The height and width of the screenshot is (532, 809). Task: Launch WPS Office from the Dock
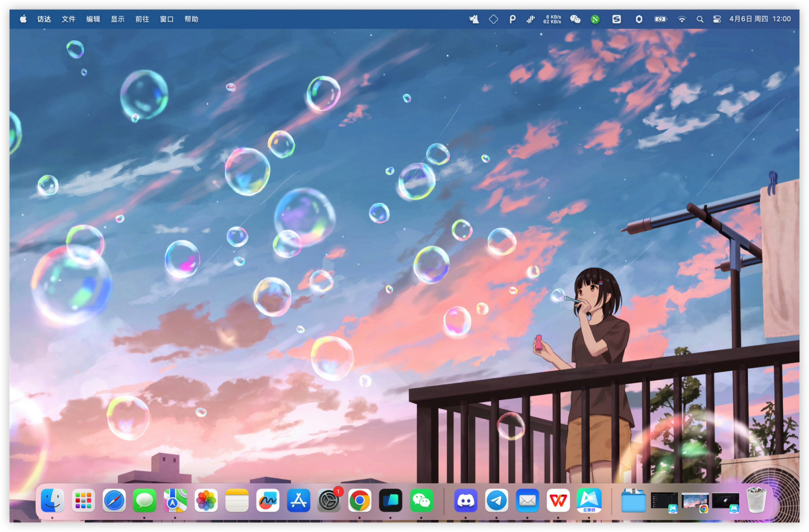pos(558,500)
